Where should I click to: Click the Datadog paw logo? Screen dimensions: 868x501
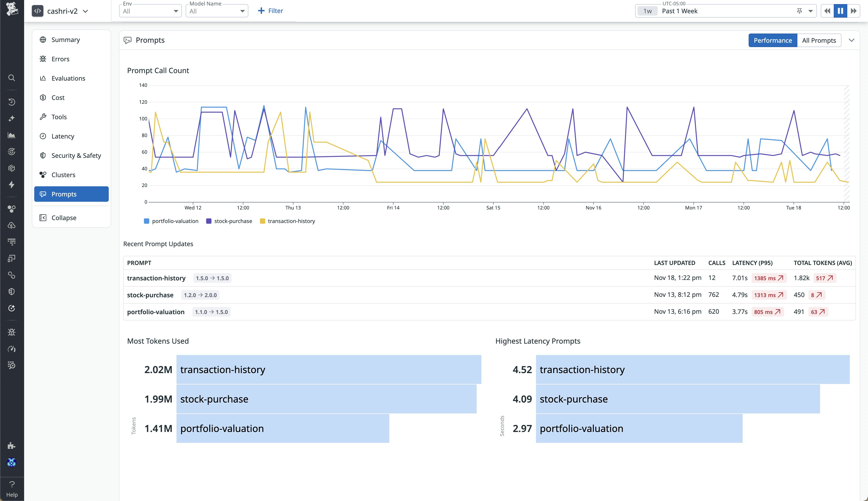click(x=12, y=9)
